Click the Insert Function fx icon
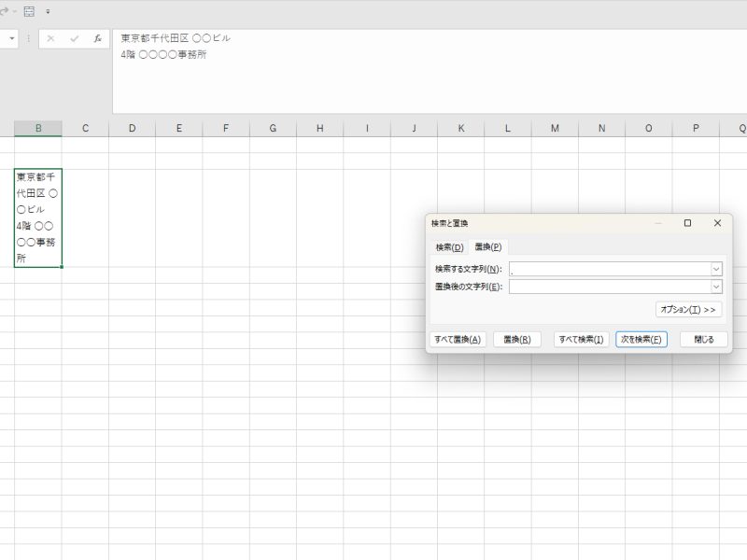 tap(98, 38)
